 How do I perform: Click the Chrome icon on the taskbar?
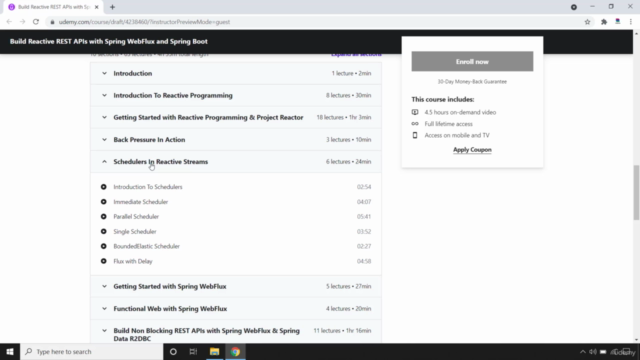coord(235,351)
